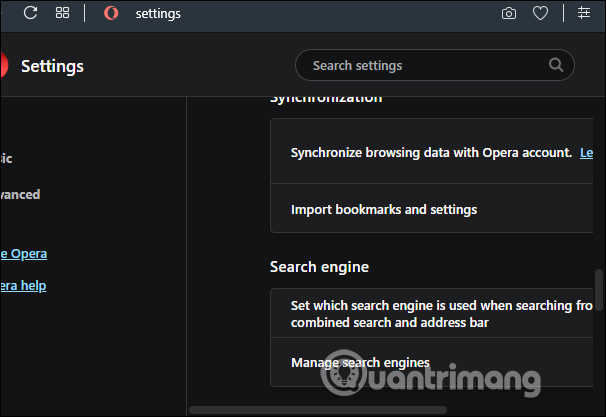Open Import bookmarks and settings

click(x=384, y=210)
